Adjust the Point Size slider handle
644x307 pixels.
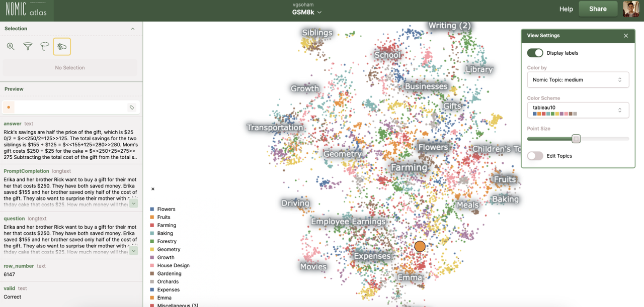coord(576,139)
